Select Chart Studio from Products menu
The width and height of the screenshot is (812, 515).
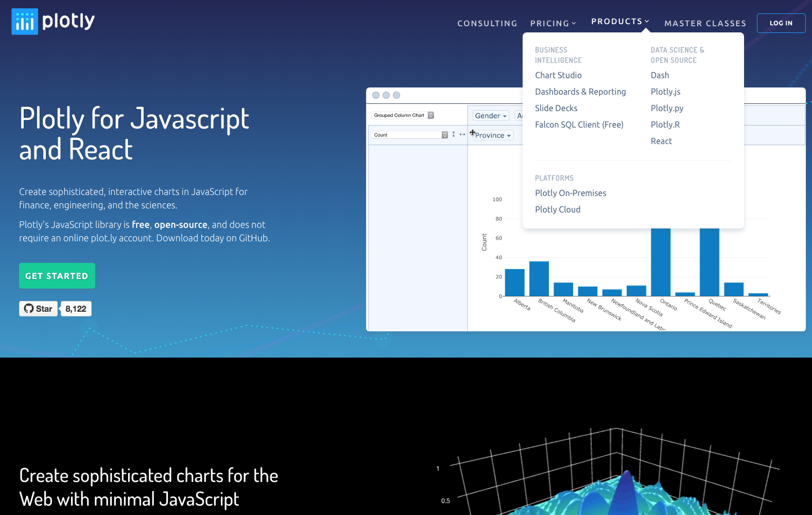(x=558, y=75)
